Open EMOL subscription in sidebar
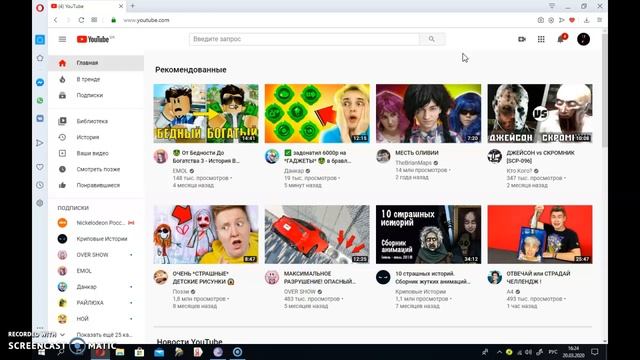This screenshot has height=360, width=640. [96, 271]
